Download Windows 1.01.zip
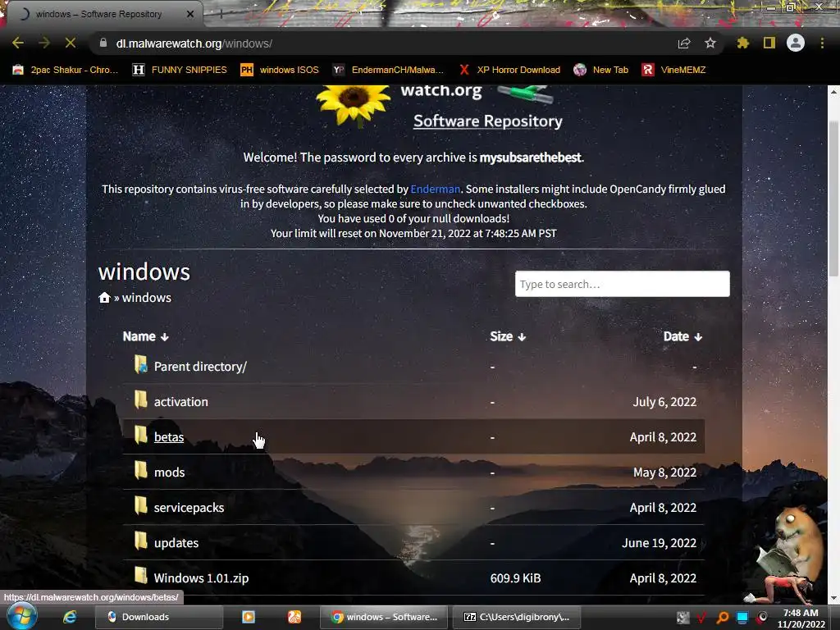 point(202,578)
